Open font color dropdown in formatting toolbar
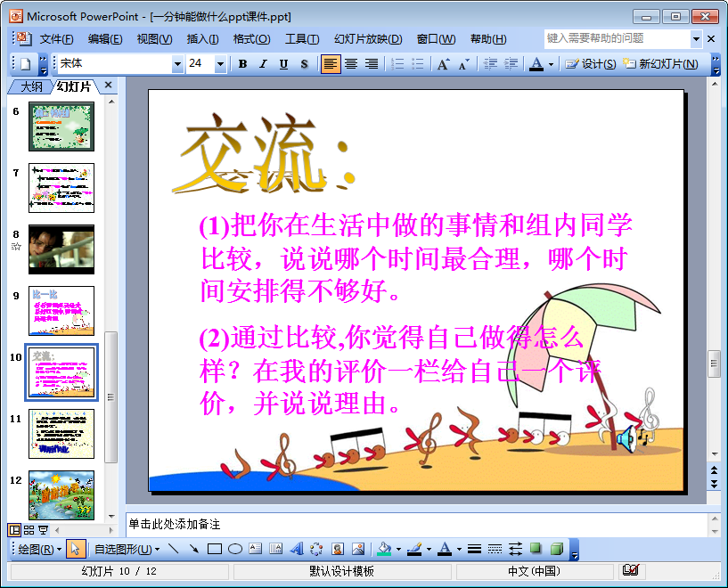 coord(551,64)
